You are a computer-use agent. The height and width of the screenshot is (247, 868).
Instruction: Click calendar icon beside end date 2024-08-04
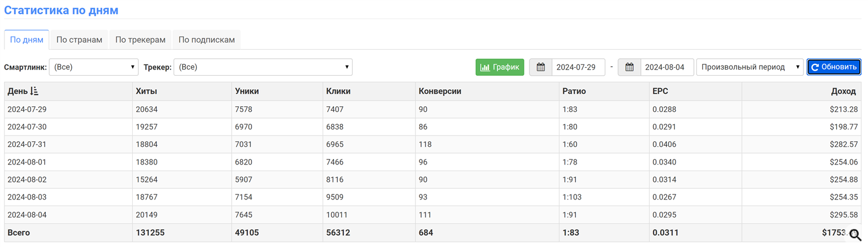pos(630,67)
